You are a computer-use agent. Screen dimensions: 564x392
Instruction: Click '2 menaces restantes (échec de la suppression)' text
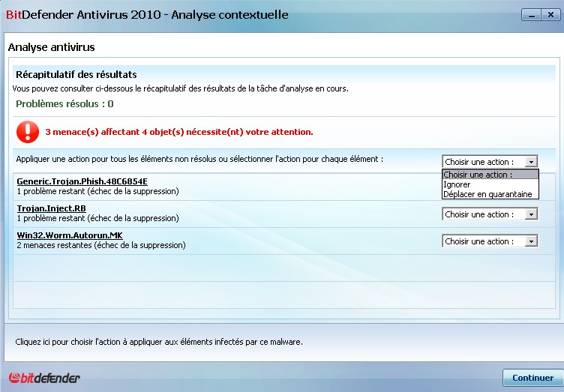101,245
